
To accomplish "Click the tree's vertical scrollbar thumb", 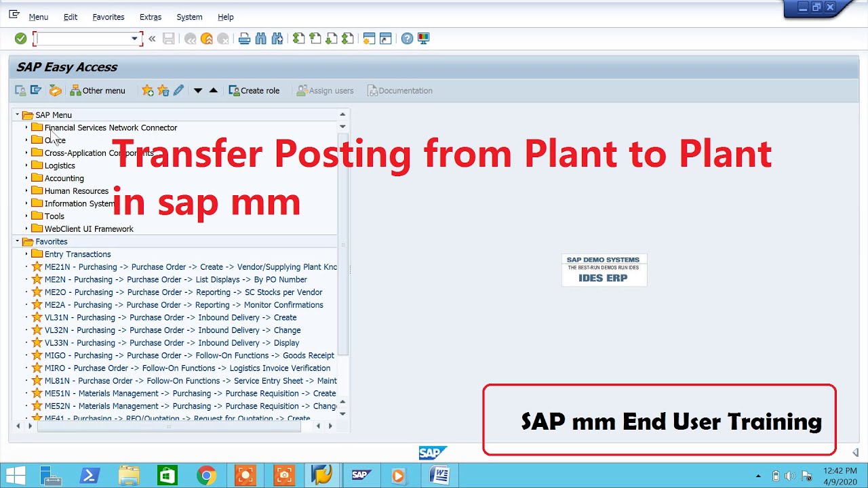I will pyautogui.click(x=342, y=245).
